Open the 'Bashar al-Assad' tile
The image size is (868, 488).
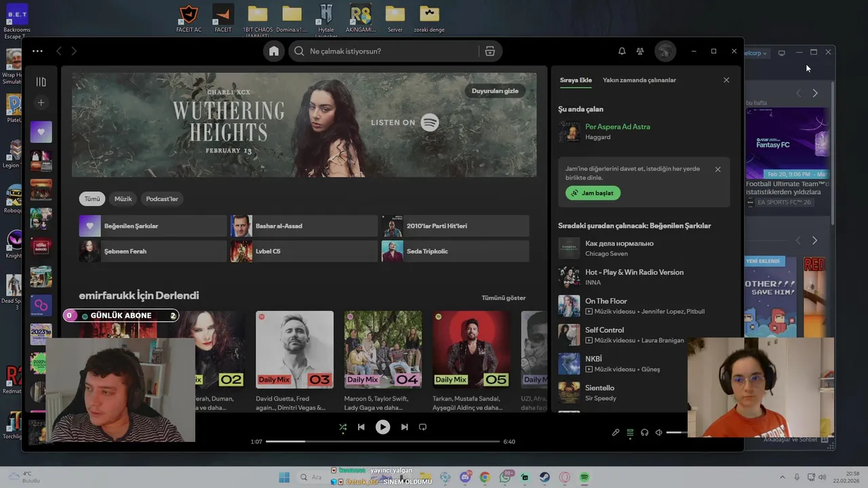click(x=304, y=226)
